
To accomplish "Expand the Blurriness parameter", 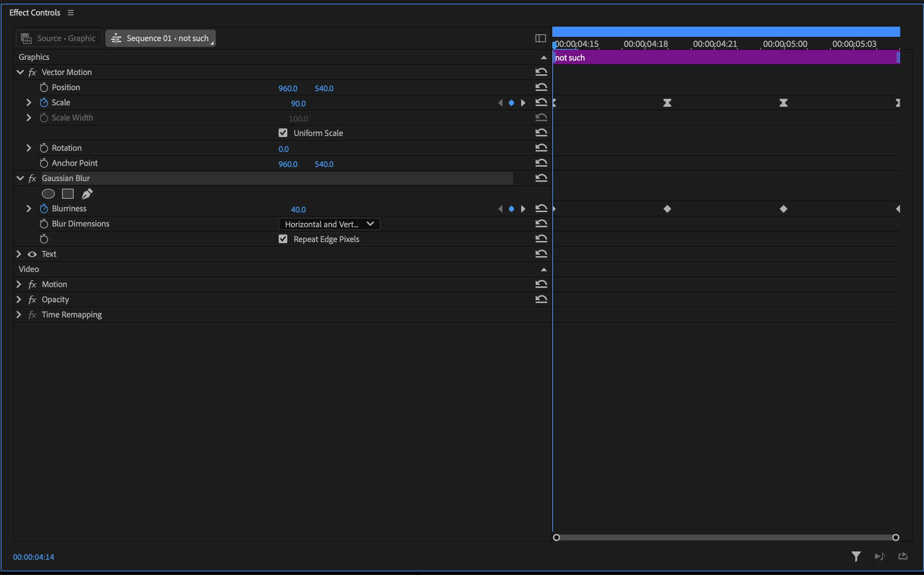I will point(29,209).
